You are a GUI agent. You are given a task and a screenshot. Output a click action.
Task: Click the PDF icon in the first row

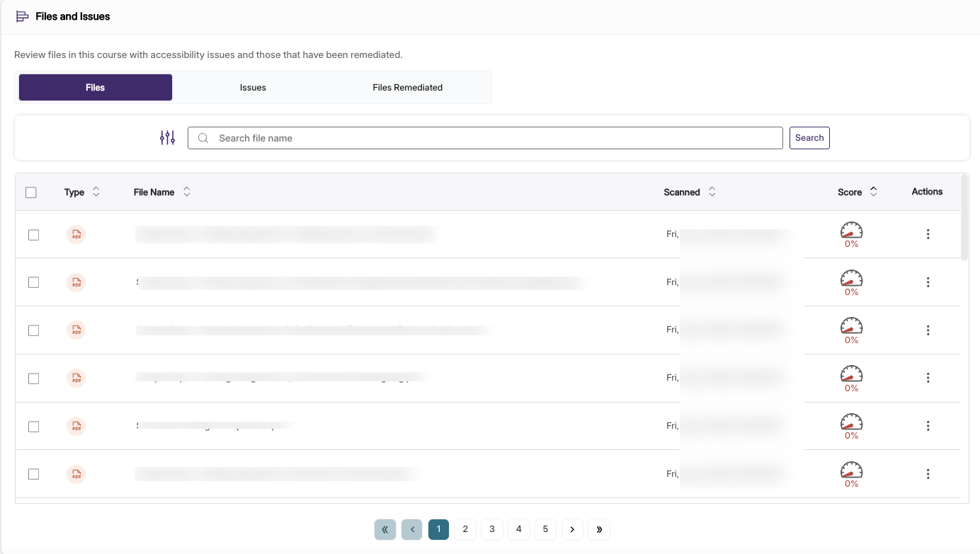[76, 234]
